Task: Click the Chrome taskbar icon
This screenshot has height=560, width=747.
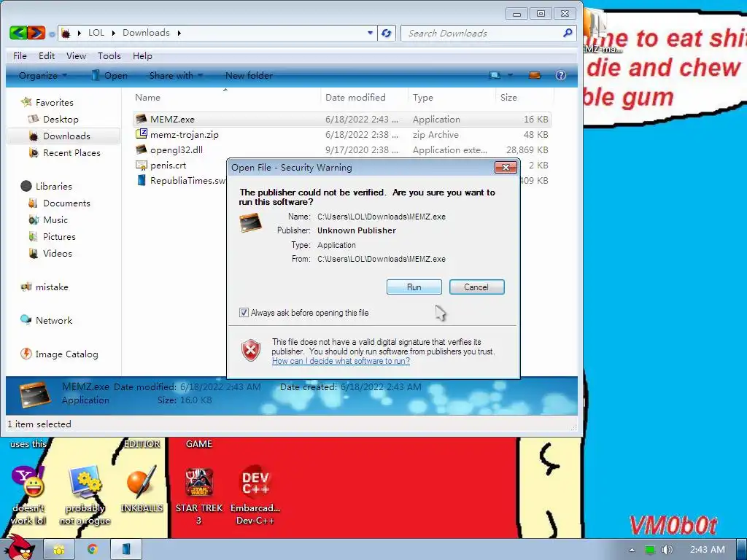Action: pos(92,550)
